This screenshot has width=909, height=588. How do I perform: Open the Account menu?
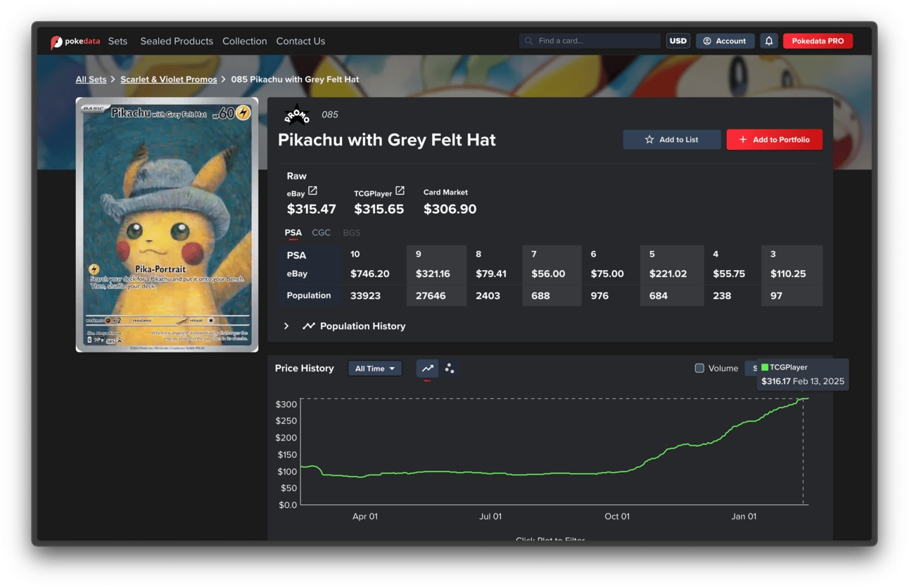pos(725,41)
